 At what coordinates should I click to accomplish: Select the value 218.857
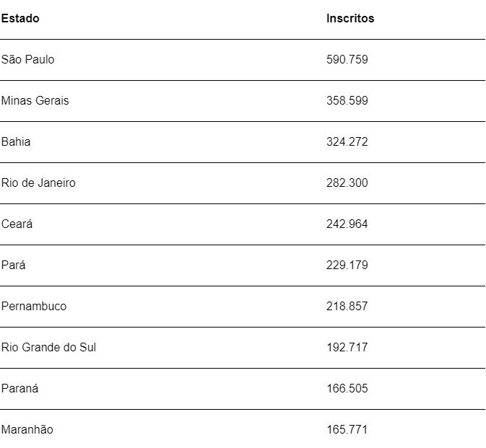[347, 306]
